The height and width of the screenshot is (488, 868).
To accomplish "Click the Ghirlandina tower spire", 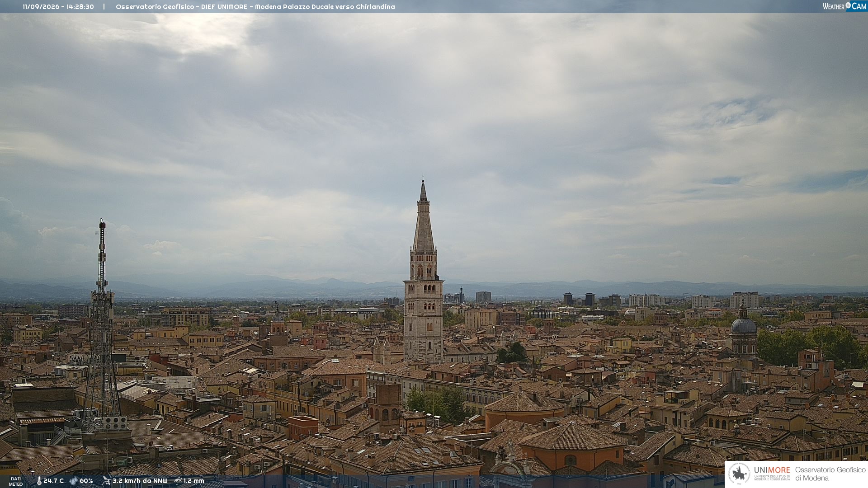I will tap(423, 217).
